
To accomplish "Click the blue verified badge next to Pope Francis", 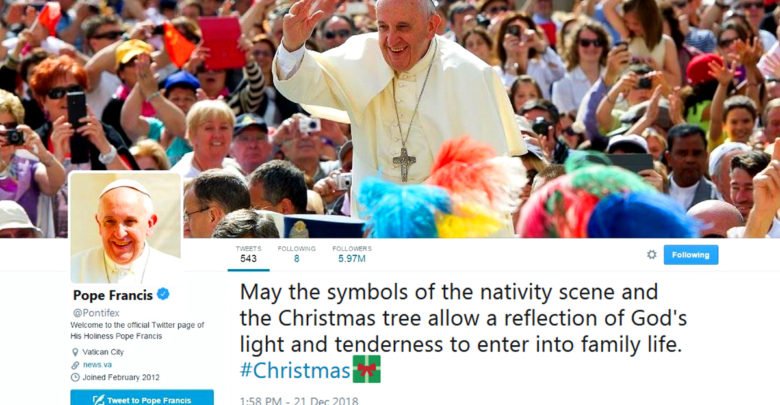I will click(x=163, y=294).
